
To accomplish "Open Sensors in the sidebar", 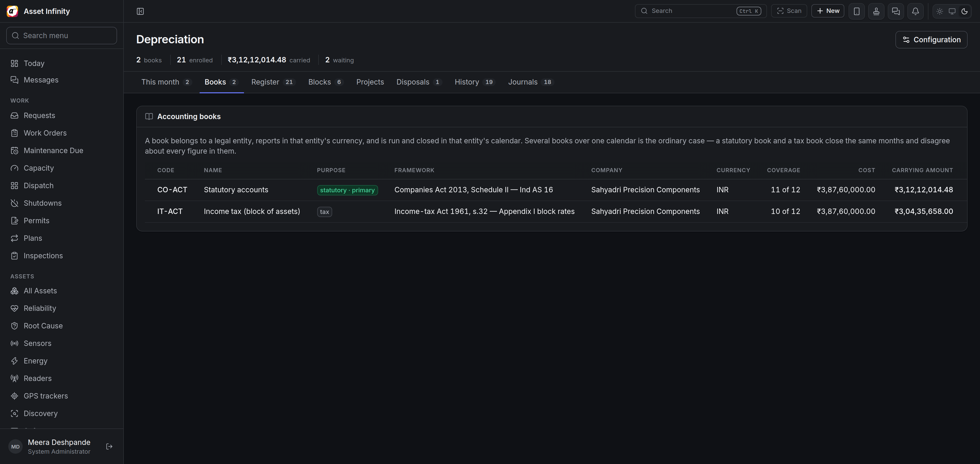I will point(62,343).
